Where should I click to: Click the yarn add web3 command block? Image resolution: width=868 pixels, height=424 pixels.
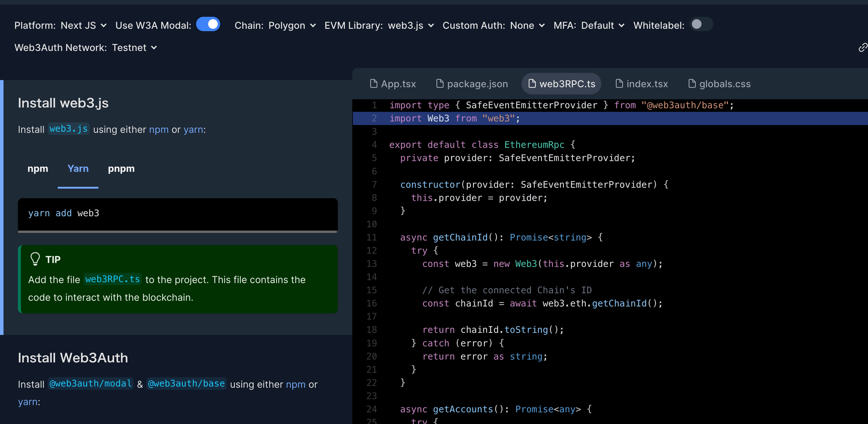pyautogui.click(x=178, y=214)
